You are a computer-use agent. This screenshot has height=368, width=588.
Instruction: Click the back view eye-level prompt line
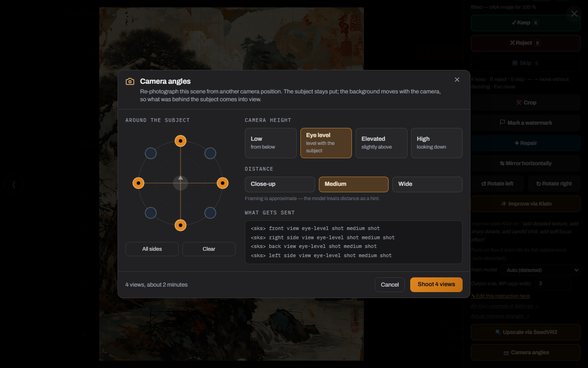coord(314,247)
